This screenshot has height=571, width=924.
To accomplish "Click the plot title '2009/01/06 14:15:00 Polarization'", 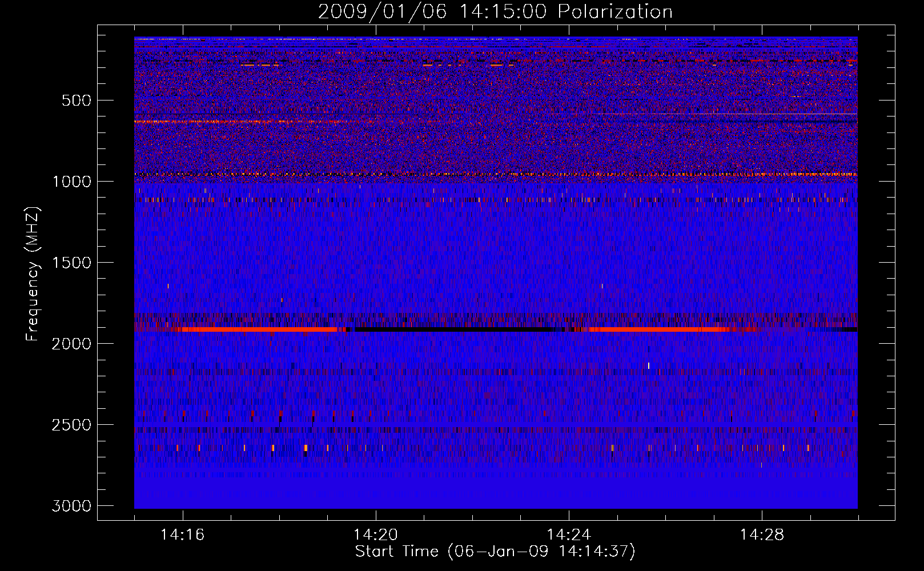I will tap(495, 12).
